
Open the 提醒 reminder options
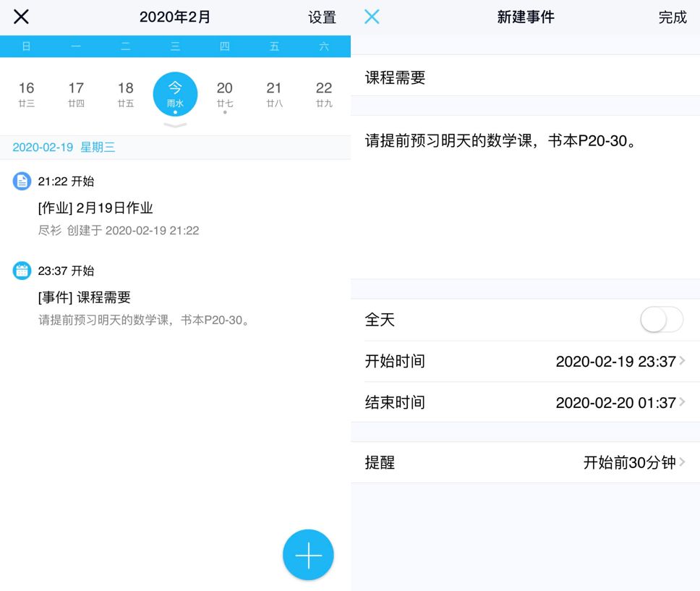(x=525, y=463)
